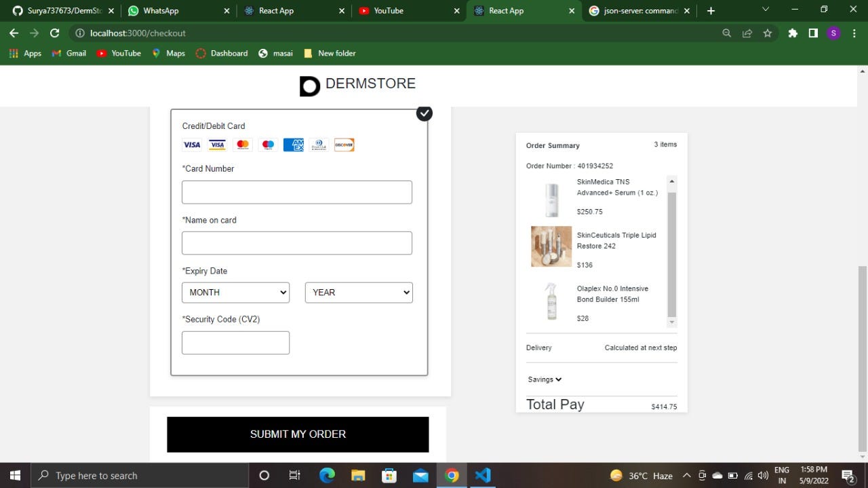Click the Name on card input field
This screenshot has width=868, height=488.
point(297,243)
